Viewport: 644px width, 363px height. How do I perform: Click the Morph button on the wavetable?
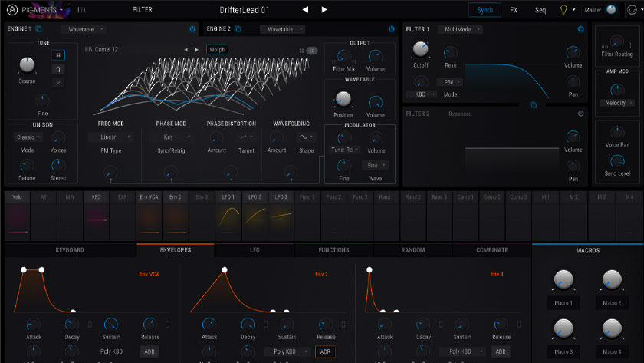217,50
